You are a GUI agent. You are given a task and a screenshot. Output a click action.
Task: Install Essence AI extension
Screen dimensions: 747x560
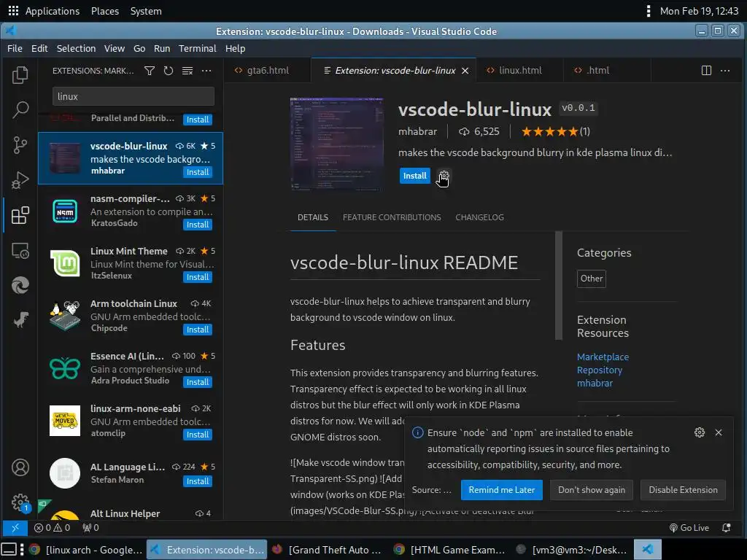click(197, 382)
